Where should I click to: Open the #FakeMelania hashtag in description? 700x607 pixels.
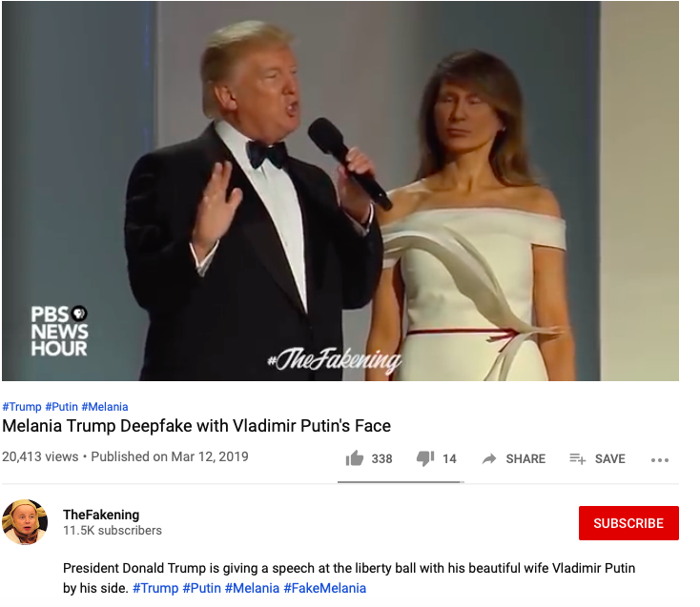[x=324, y=588]
